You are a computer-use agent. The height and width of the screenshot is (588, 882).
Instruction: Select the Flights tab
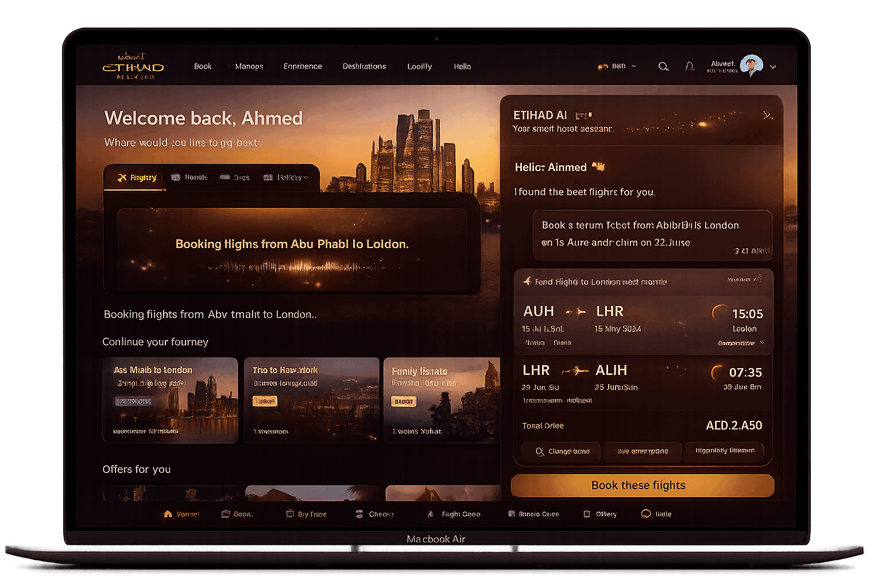tap(137, 177)
